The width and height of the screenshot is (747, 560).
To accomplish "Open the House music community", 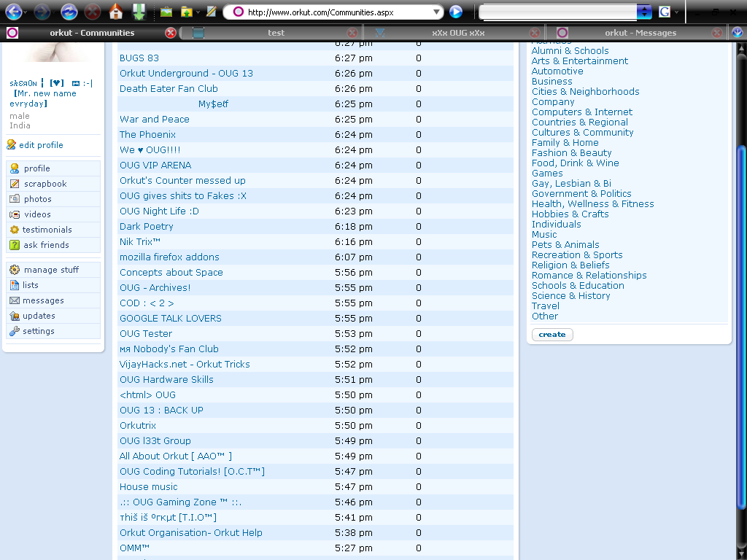I will 149,486.
